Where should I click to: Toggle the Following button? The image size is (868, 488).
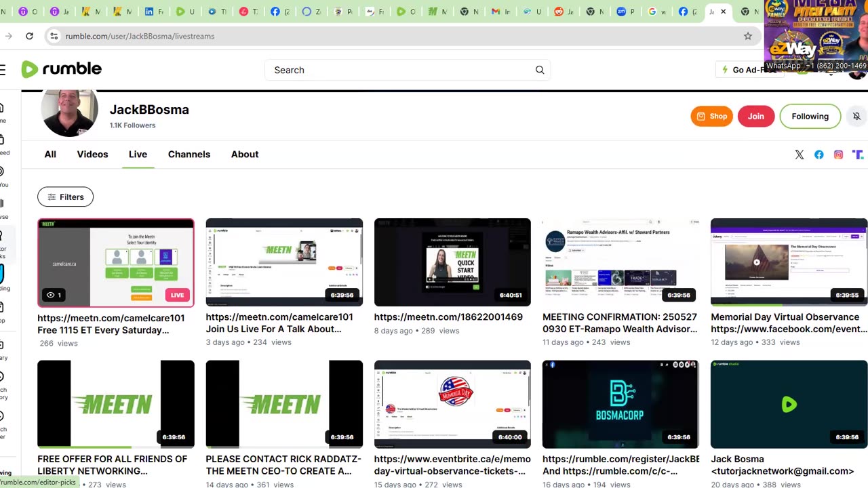click(810, 117)
